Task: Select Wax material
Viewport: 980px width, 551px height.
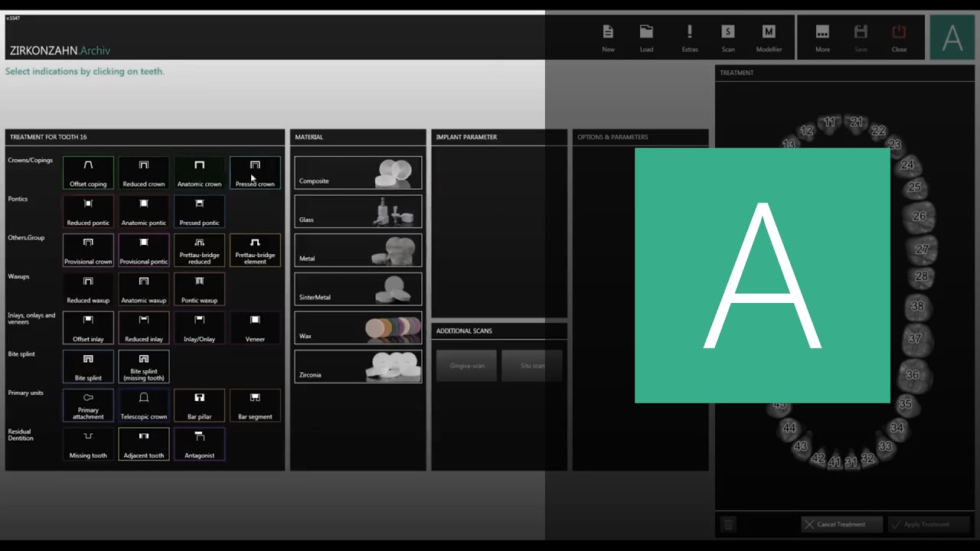Action: pyautogui.click(x=358, y=328)
